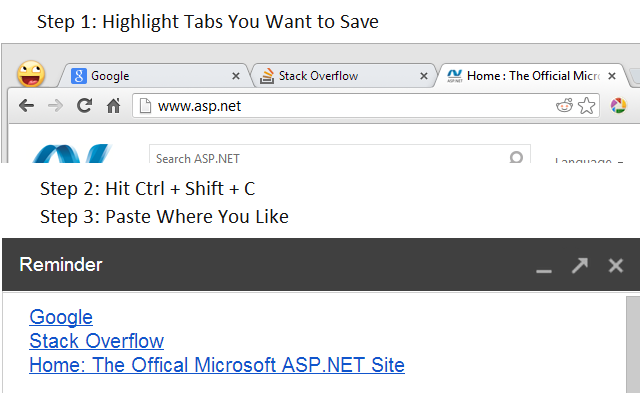This screenshot has width=640, height=400.
Task: Open the Microsoft ASP.NET Site link
Action: pos(217,365)
